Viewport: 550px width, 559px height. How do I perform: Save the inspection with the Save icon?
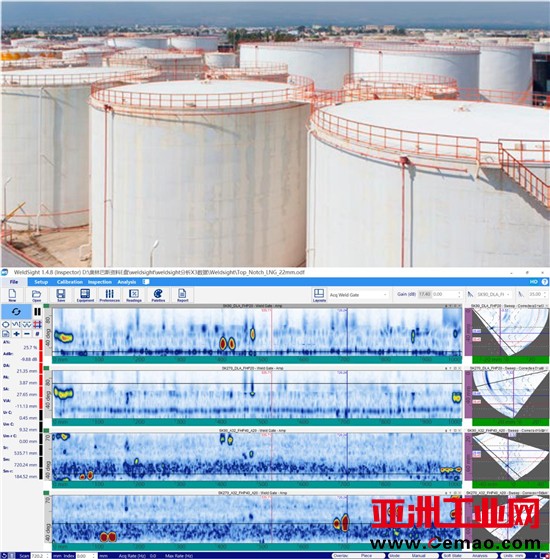[x=61, y=295]
